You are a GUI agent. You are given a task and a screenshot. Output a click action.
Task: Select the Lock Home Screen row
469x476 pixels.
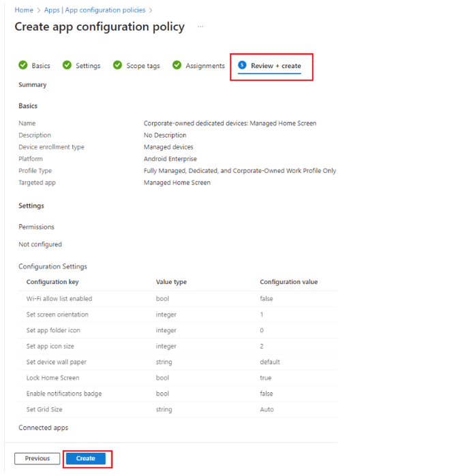point(178,378)
